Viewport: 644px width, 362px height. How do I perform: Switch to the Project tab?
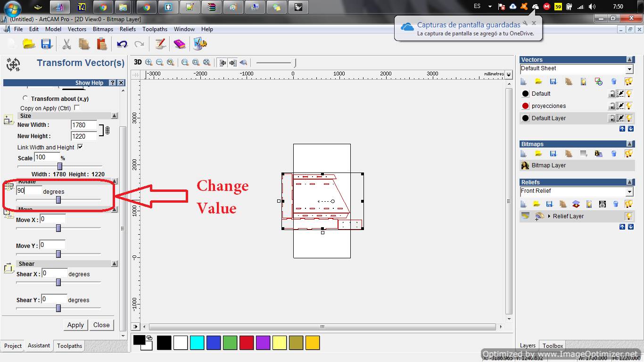(x=13, y=346)
